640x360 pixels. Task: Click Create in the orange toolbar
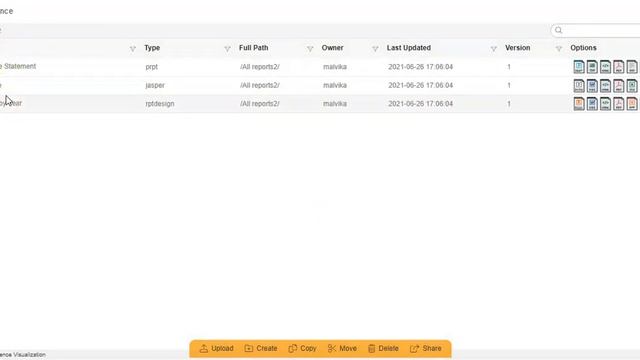[261, 349]
